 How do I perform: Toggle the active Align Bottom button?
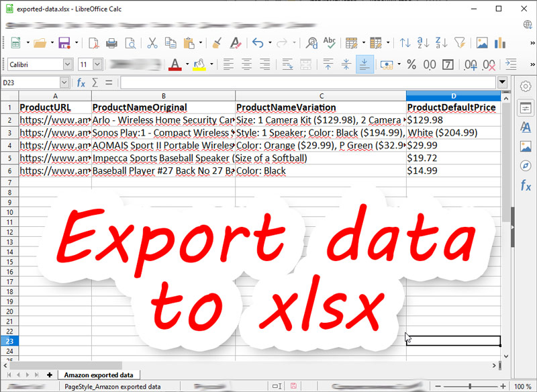pyautogui.click(x=364, y=64)
